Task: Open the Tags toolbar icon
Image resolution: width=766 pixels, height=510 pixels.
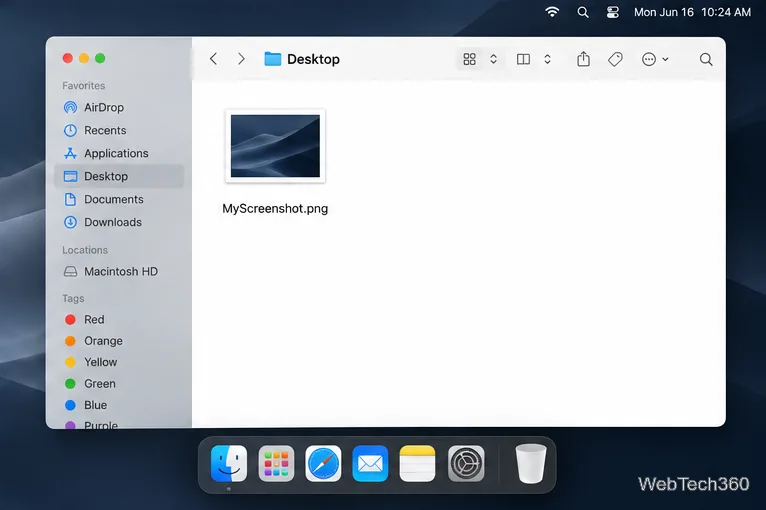Action: coord(615,59)
